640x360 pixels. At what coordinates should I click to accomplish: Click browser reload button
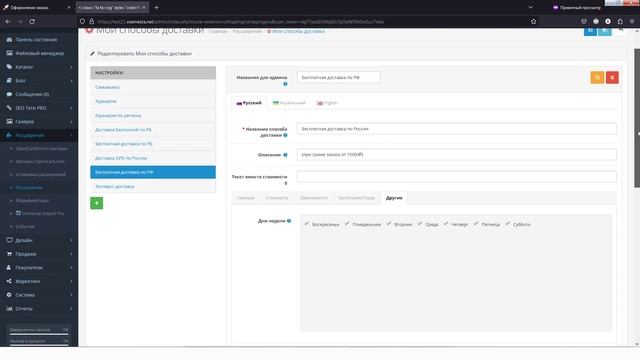coord(32,21)
